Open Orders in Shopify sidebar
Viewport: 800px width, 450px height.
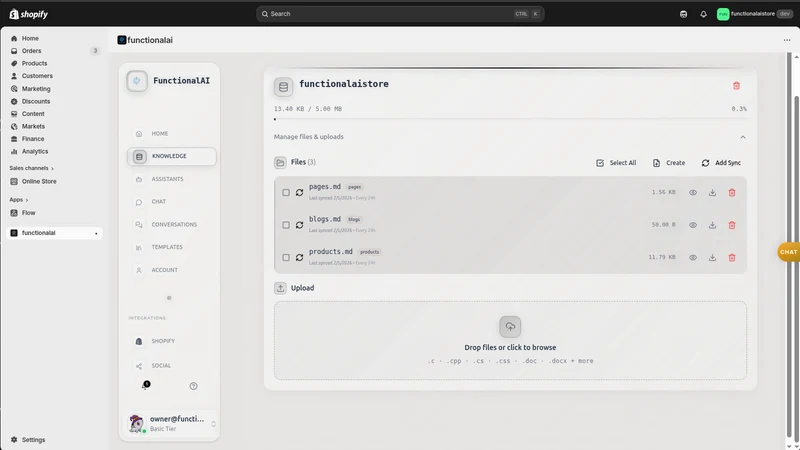31,51
